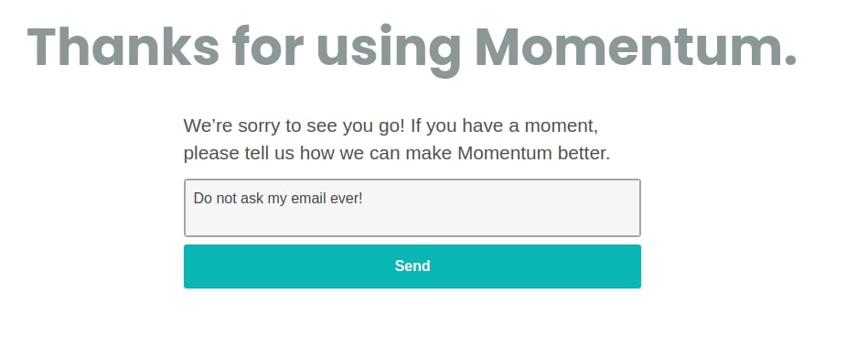Image resolution: width=868 pixels, height=348 pixels.
Task: Click the 'We're sorry to see you go!' sentence
Action: pyautogui.click(x=295, y=126)
